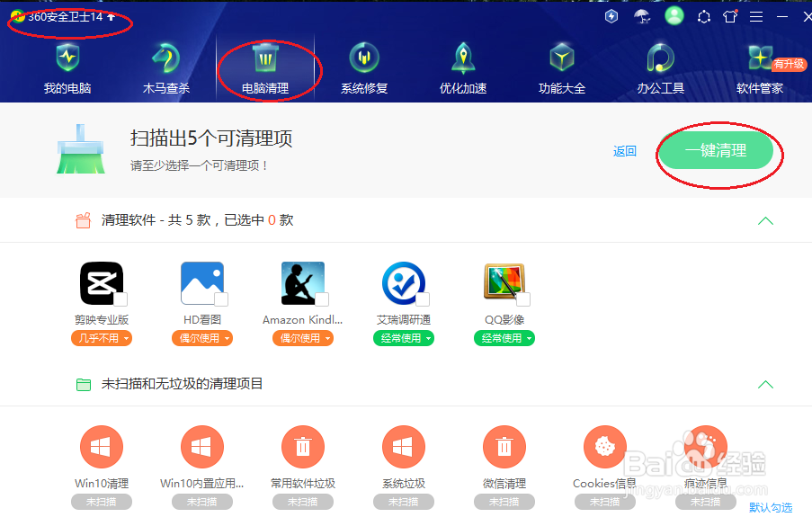Click the 常用软件垃圾 trash icon
812x517 pixels.
[303, 447]
